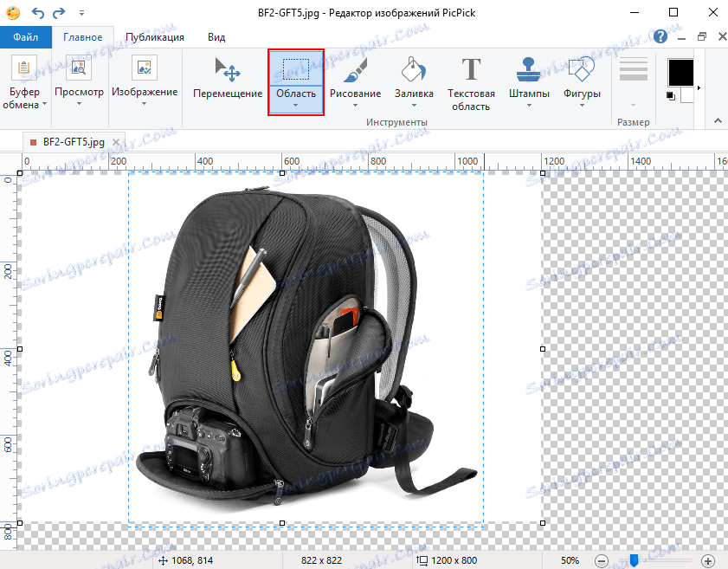Minimize the inner document window
The image size is (728, 569).
click(x=682, y=39)
